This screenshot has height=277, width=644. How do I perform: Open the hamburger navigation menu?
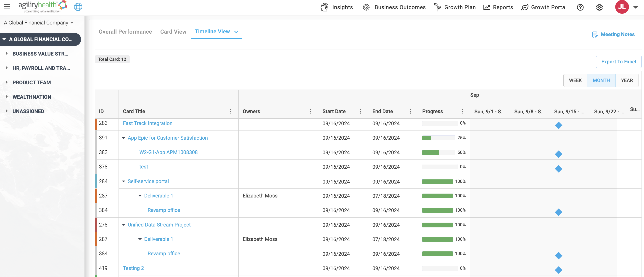(7, 6)
